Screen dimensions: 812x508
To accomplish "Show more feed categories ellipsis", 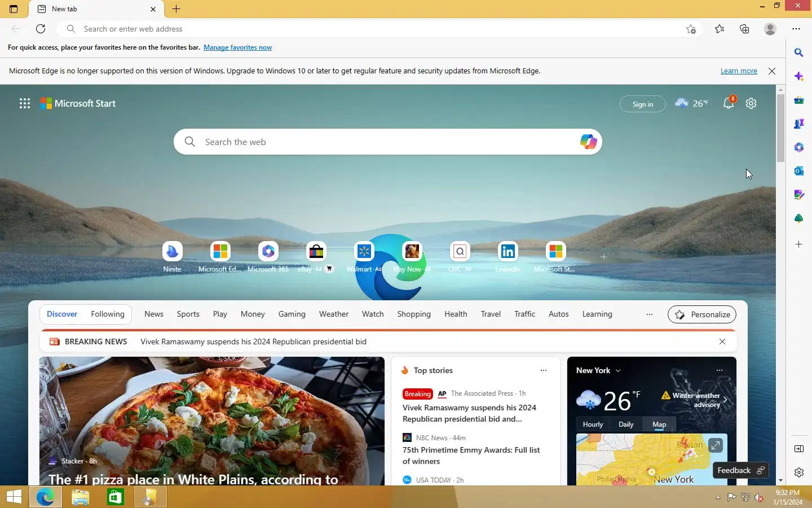I will tap(650, 314).
